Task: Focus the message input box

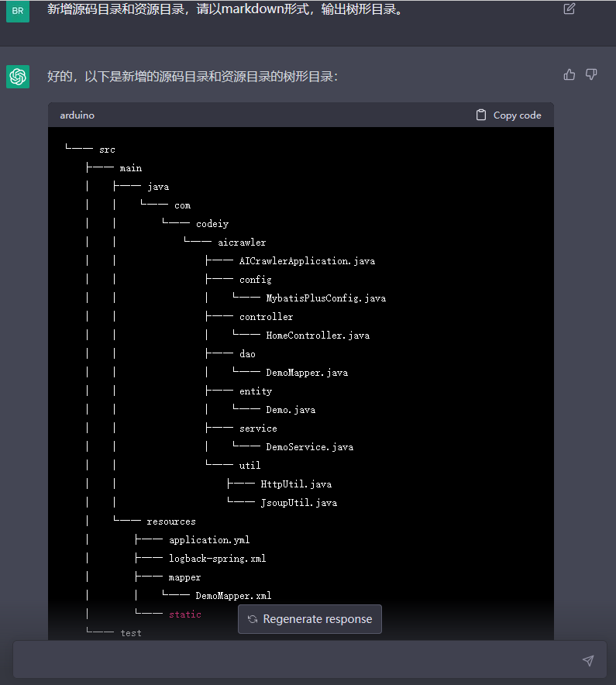Action: tap(310, 659)
